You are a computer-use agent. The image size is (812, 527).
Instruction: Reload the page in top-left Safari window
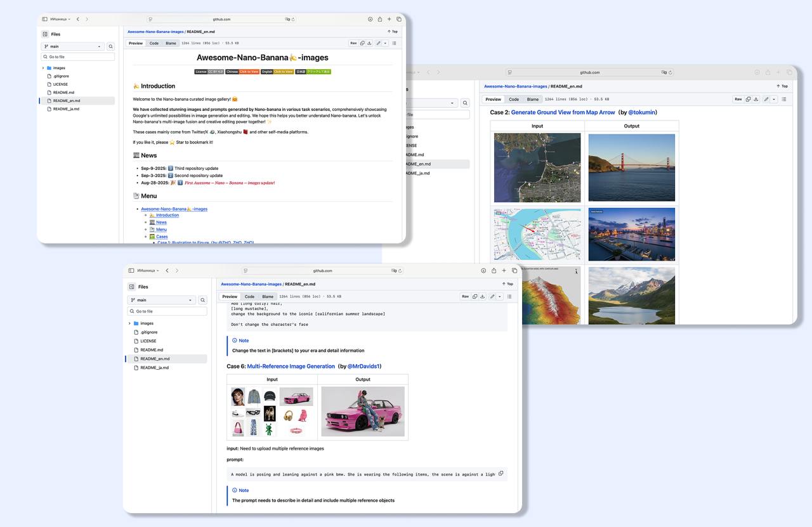pos(293,20)
